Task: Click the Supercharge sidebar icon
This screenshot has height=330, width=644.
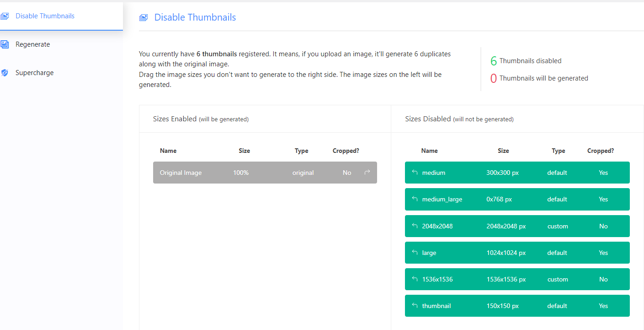Action: 5,73
